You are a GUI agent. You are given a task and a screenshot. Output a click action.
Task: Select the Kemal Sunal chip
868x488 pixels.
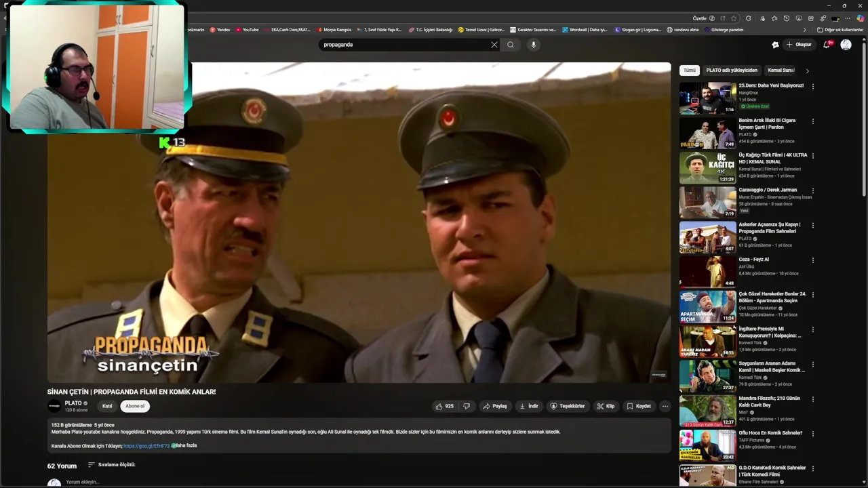coord(781,70)
